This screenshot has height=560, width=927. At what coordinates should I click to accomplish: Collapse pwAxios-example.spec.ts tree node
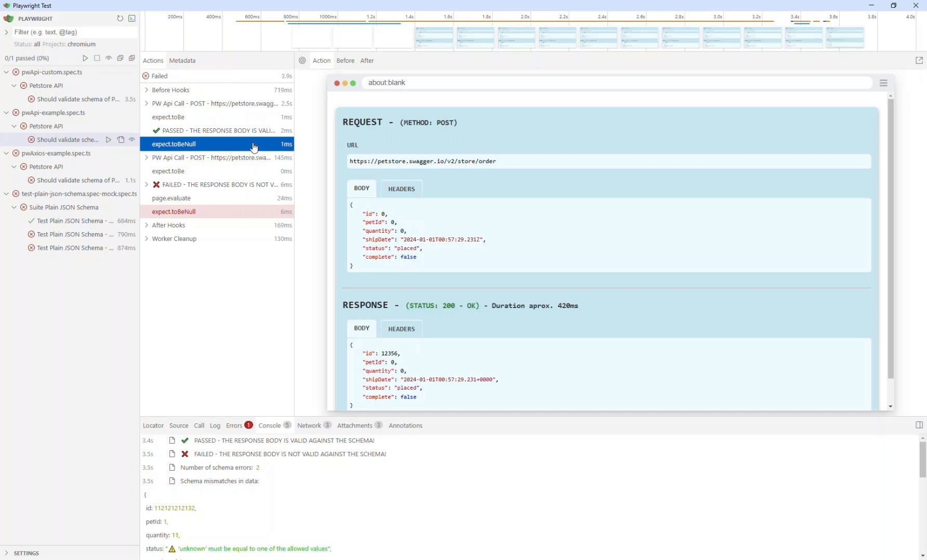6,153
